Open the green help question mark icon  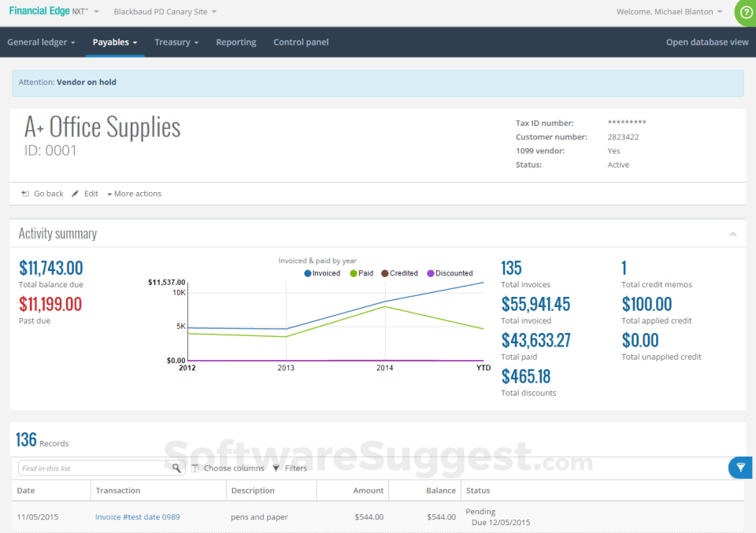tap(746, 13)
